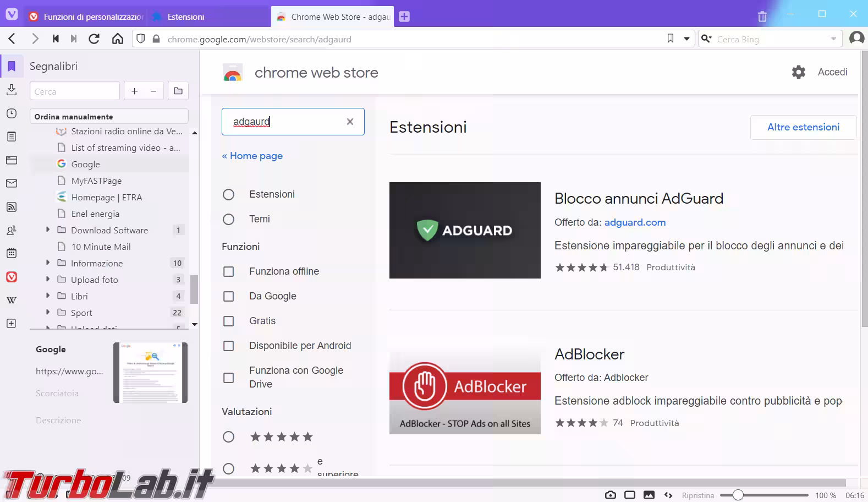Enable the Funziona offline checkbox
Image resolution: width=868 pixels, height=502 pixels.
click(229, 271)
